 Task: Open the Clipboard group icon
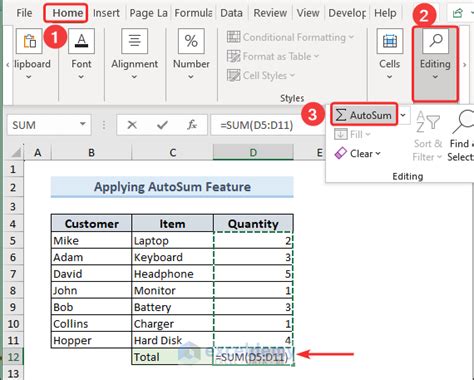(x=29, y=41)
